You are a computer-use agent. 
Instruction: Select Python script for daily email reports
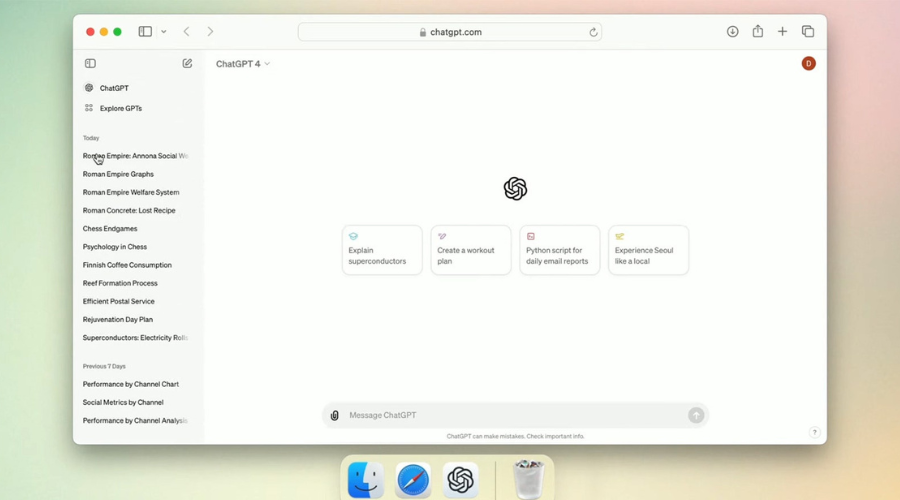[x=559, y=250]
